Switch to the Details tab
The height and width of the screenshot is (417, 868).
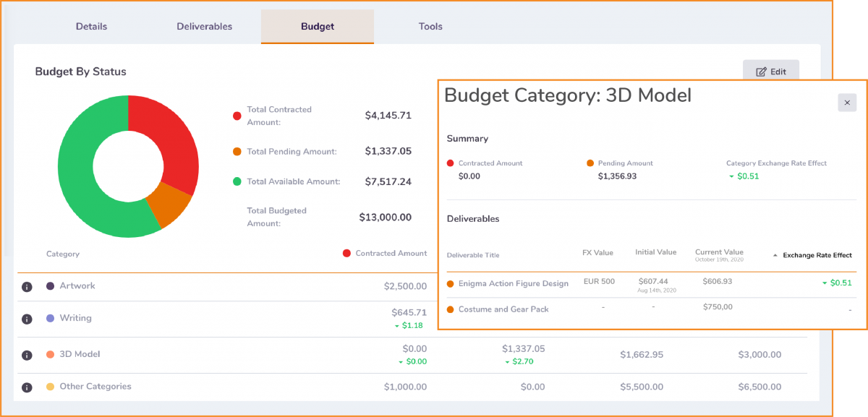pyautogui.click(x=91, y=27)
